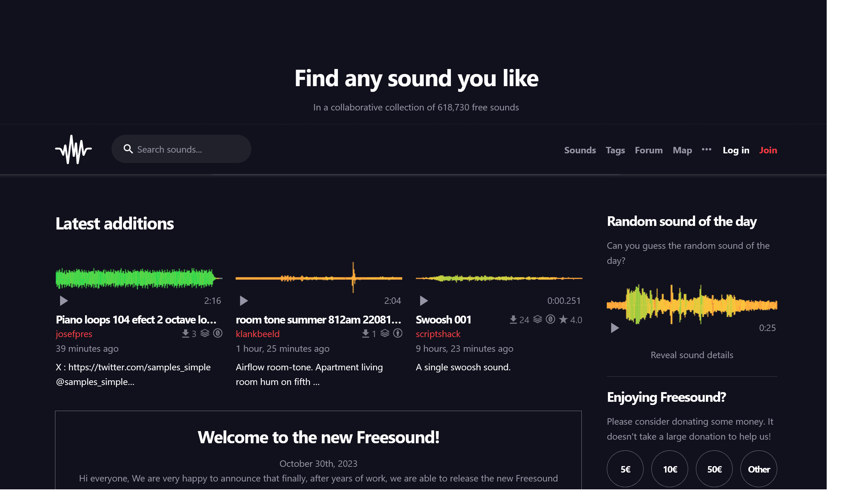Click the October 30th, 2023 date
Image resolution: width=851 pixels, height=504 pixels.
(x=318, y=464)
